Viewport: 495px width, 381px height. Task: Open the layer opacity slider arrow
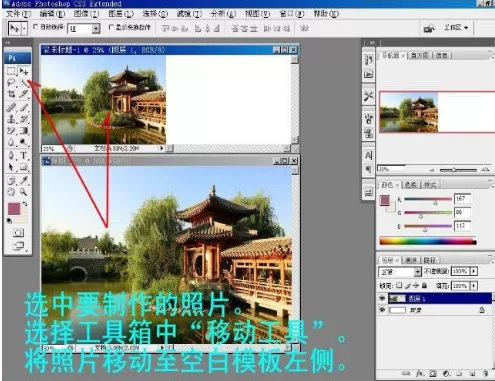474,271
